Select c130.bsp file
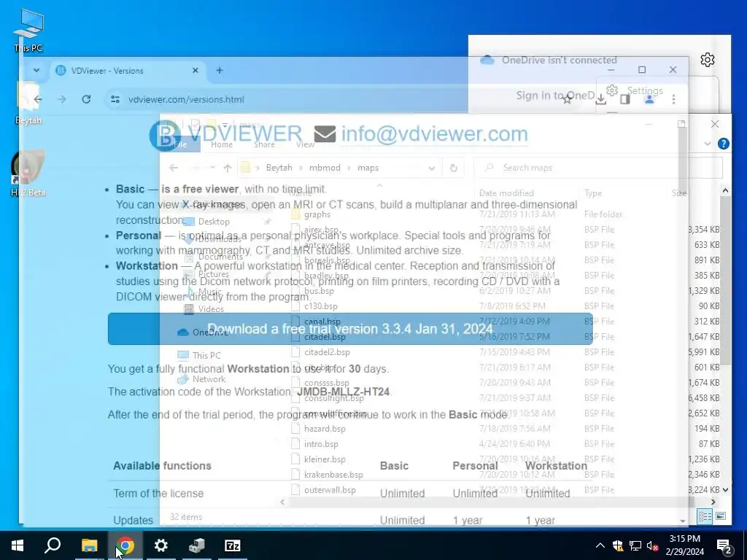This screenshot has width=747, height=560. coord(321,306)
